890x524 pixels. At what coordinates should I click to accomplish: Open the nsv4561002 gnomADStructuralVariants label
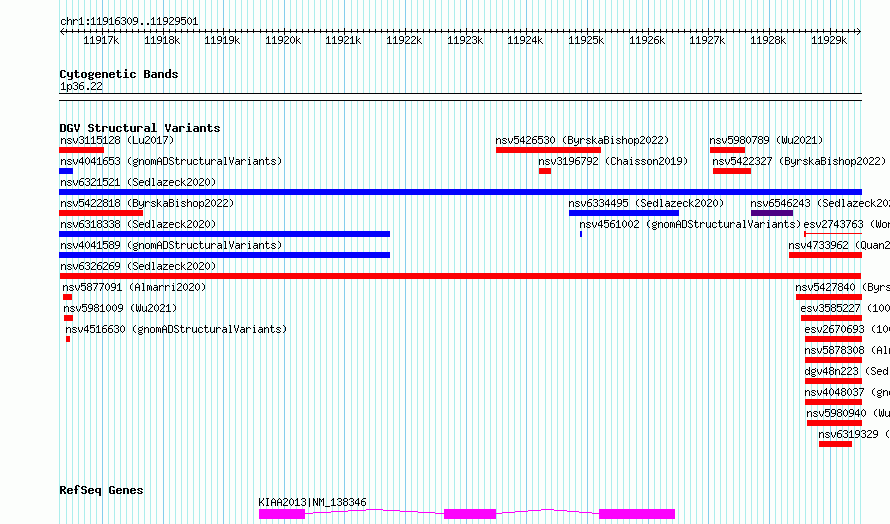click(x=690, y=224)
